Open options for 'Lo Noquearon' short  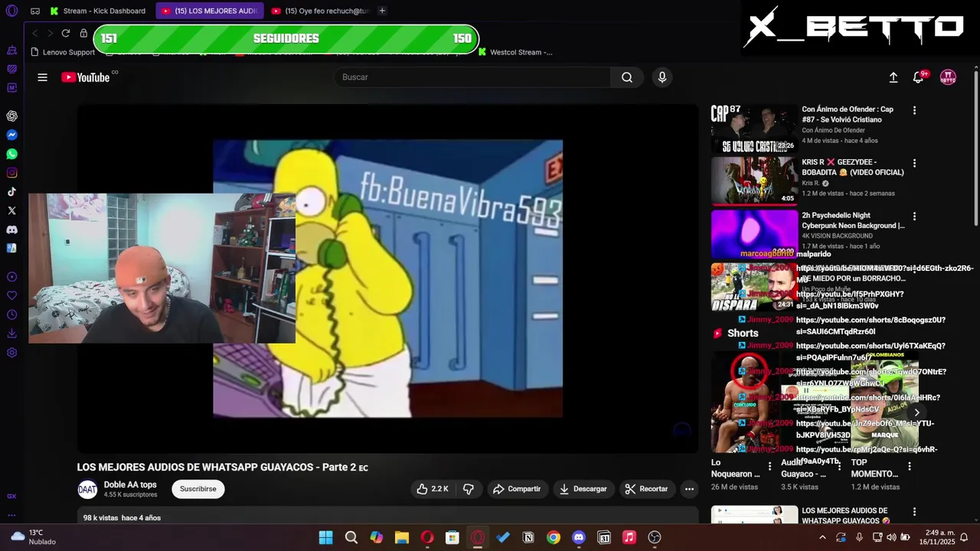click(769, 466)
